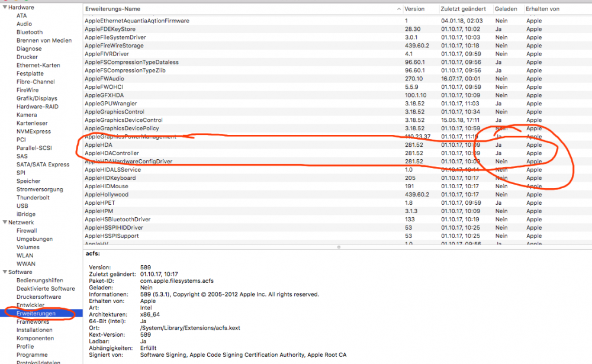This screenshot has width=592, height=364.
Task: Select Druckersoftware entry
Action: pos(38,297)
